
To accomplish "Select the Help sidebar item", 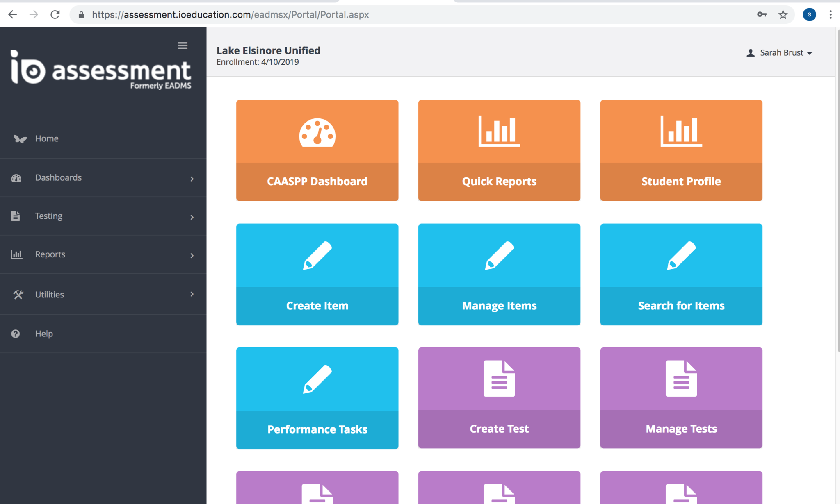I will coord(44,334).
